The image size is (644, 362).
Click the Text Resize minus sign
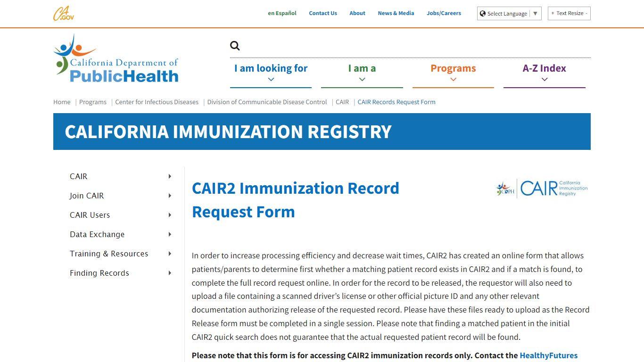pos(586,13)
